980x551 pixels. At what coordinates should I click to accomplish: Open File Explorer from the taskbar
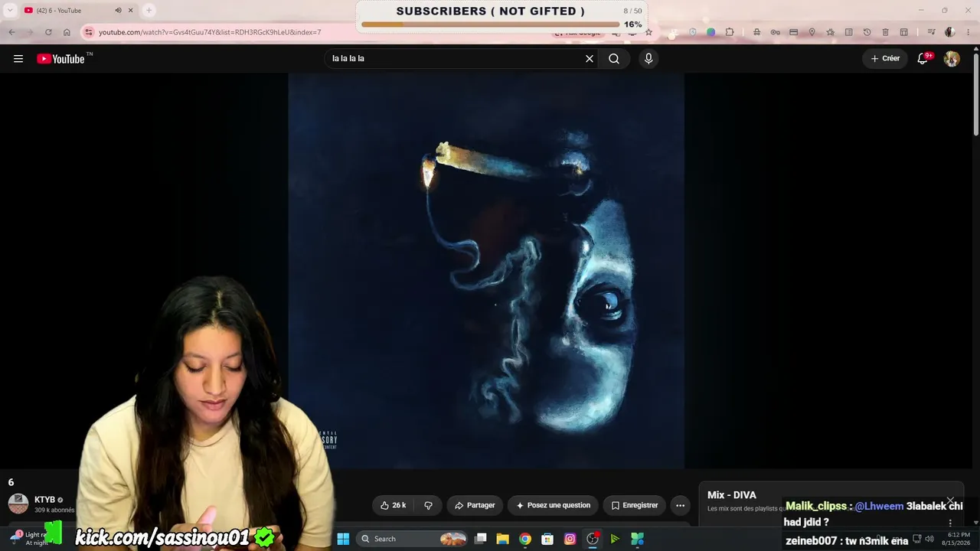pyautogui.click(x=502, y=539)
